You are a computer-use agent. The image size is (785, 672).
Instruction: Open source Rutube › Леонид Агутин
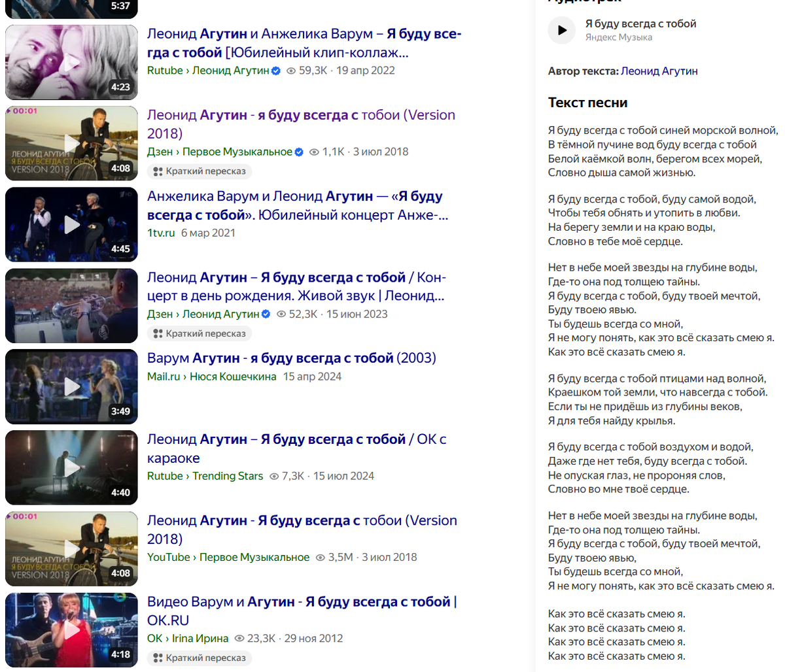[x=208, y=71]
